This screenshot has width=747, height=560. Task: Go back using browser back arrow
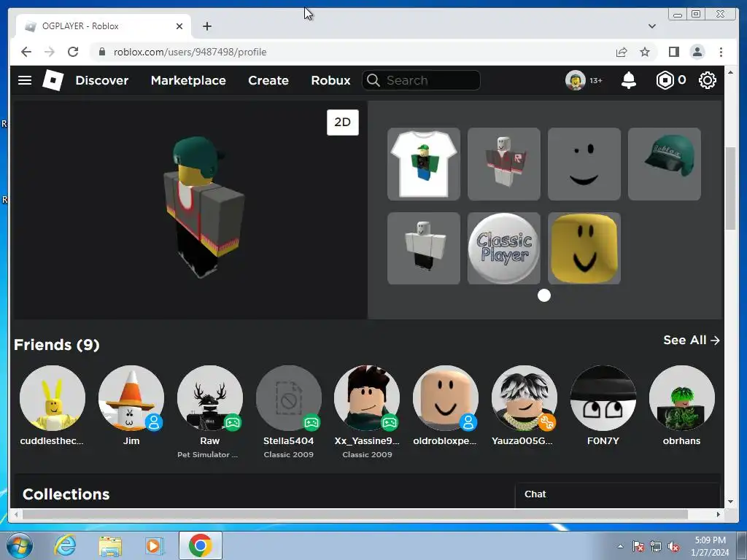[26, 52]
